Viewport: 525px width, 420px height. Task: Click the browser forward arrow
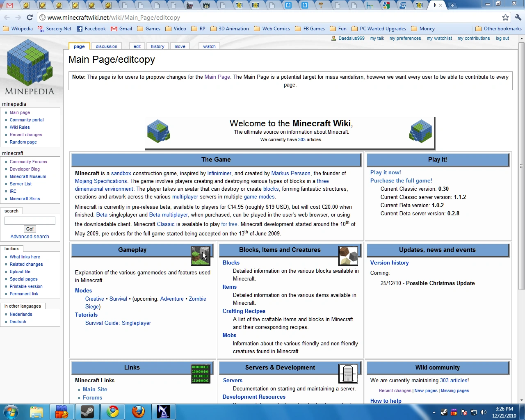pyautogui.click(x=18, y=18)
